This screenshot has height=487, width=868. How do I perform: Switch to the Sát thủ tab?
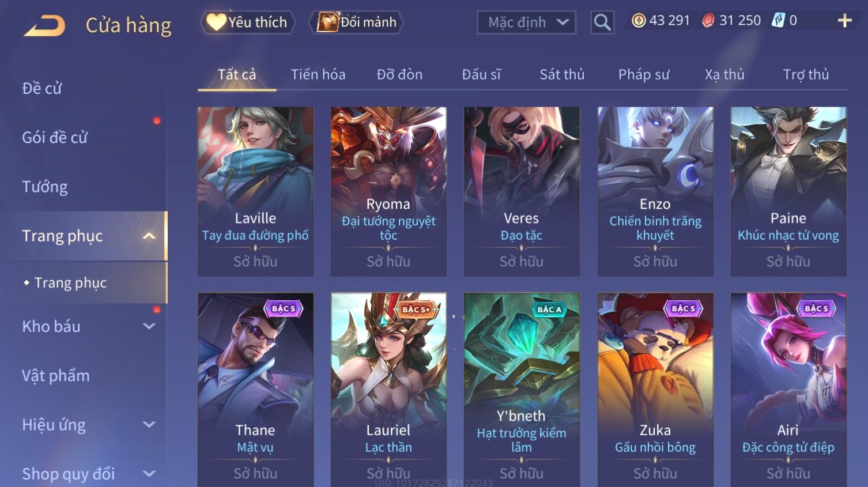click(562, 74)
